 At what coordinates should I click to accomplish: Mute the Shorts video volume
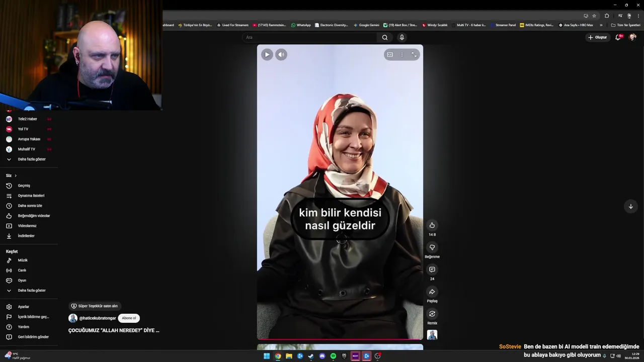(x=281, y=54)
